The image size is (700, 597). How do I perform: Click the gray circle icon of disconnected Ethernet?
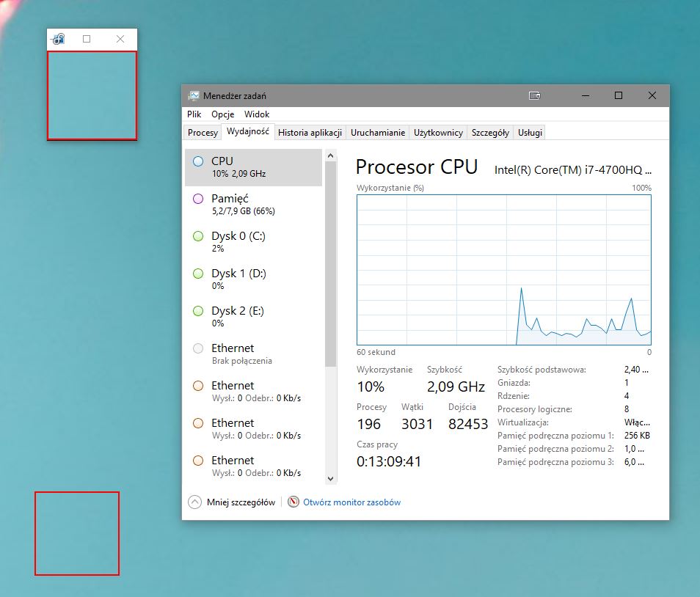point(198,348)
